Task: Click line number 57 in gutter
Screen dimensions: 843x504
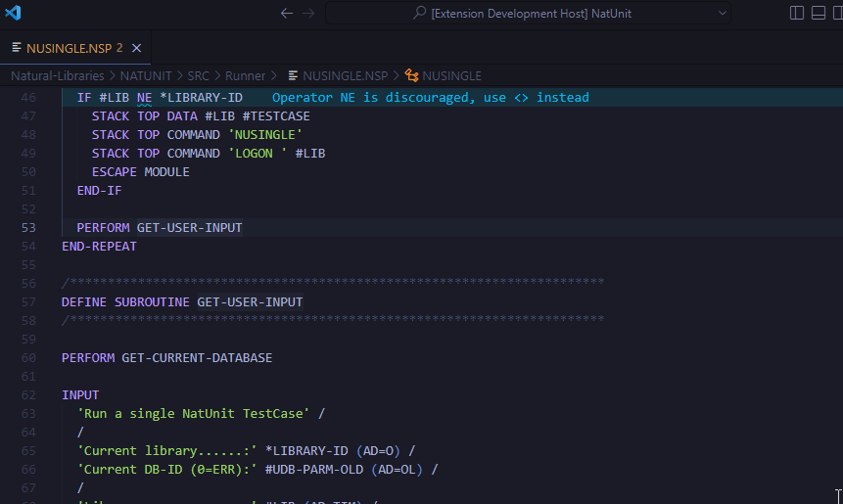Action: 28,302
